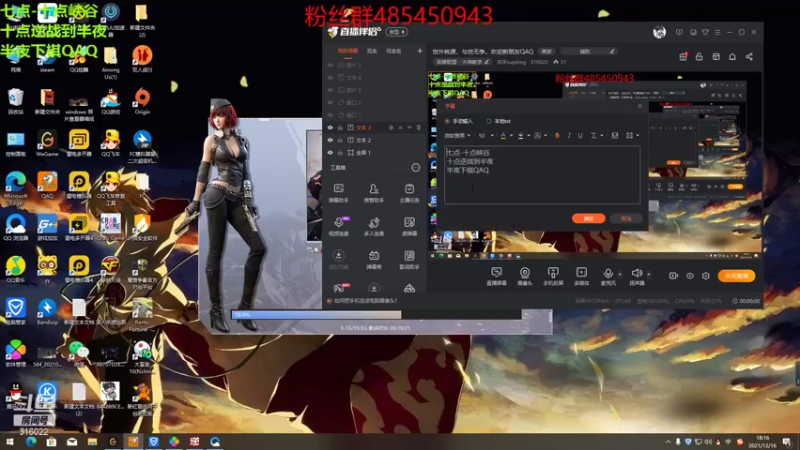The image size is (800, 450).
Task: Apply underline in the subtitle dialog
Action: pyautogui.click(x=580, y=136)
